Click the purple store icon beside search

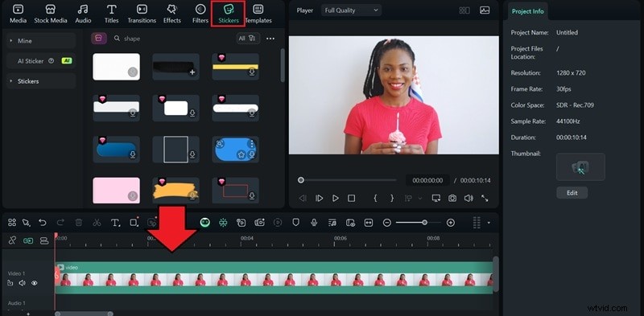pyautogui.click(x=99, y=39)
